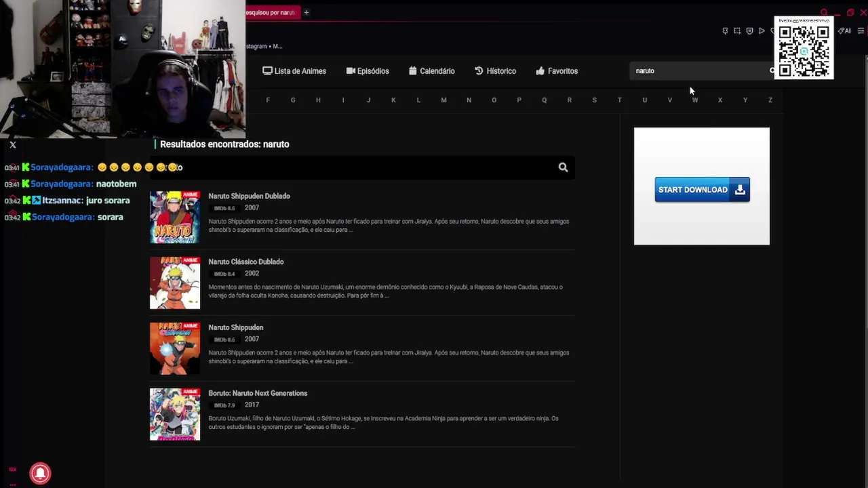Image resolution: width=868 pixels, height=488 pixels.
Task: Click the pin icon in browser toolbar
Action: pyautogui.click(x=725, y=31)
